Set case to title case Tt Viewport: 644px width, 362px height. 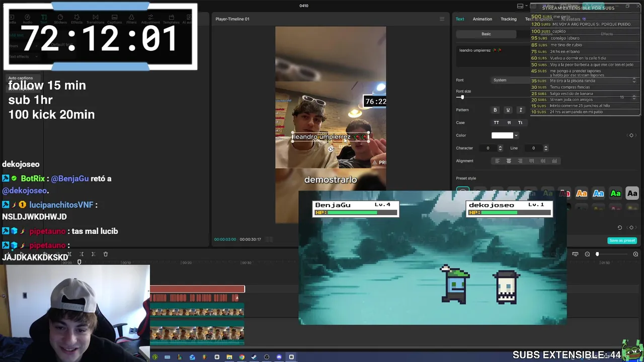[520, 123]
